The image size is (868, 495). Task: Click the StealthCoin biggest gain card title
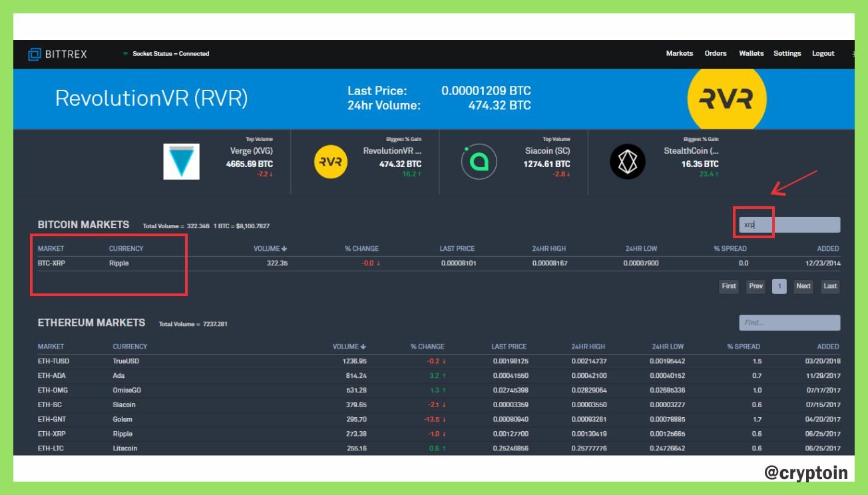pyautogui.click(x=691, y=151)
